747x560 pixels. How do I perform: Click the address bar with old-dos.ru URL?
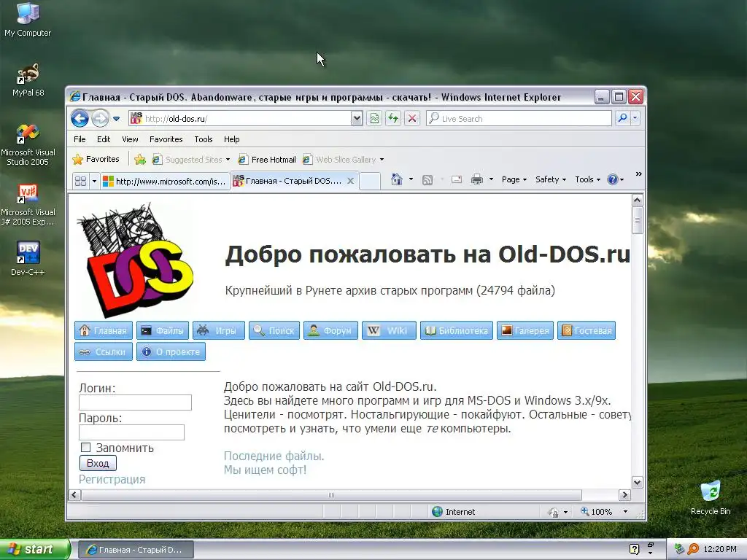(239, 119)
